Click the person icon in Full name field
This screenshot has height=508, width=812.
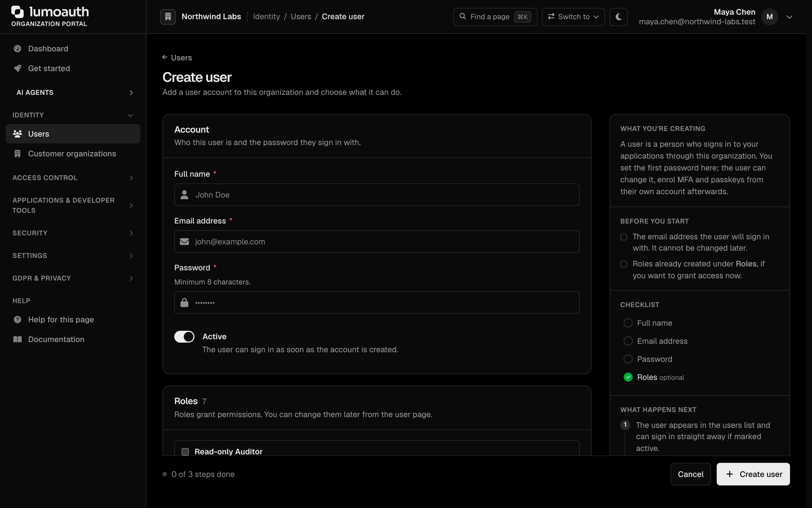(184, 195)
